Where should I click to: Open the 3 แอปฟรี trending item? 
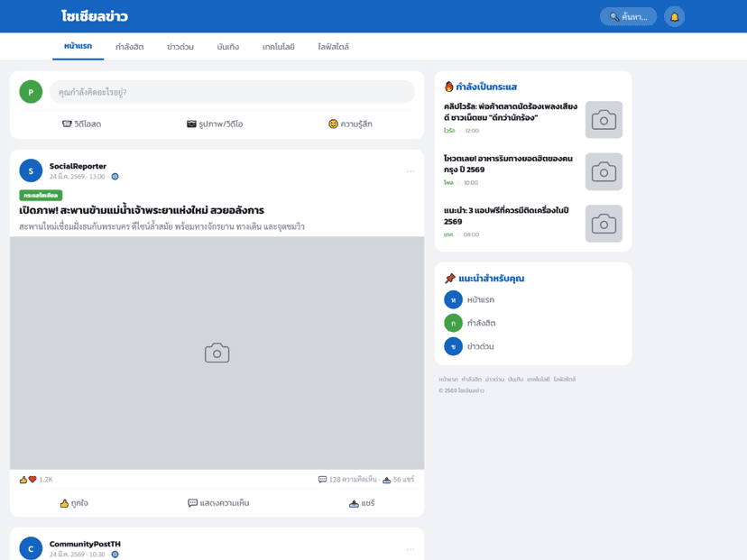(x=506, y=216)
